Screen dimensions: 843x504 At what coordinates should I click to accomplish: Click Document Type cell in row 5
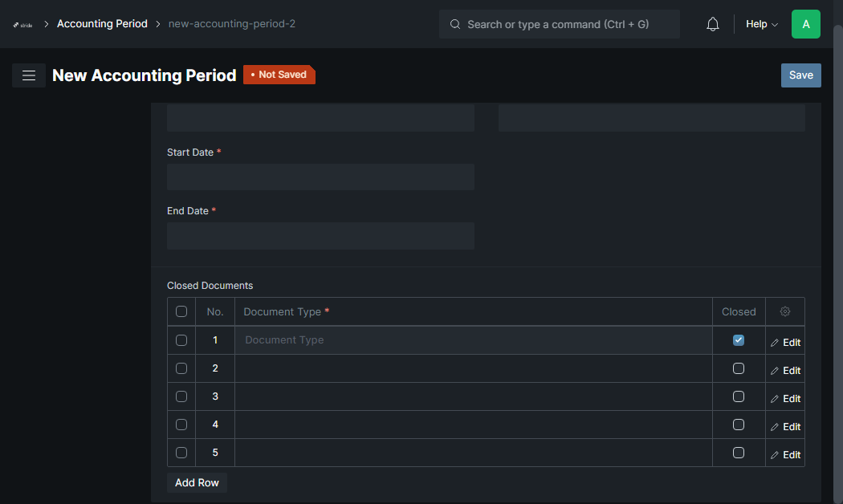[x=474, y=453]
